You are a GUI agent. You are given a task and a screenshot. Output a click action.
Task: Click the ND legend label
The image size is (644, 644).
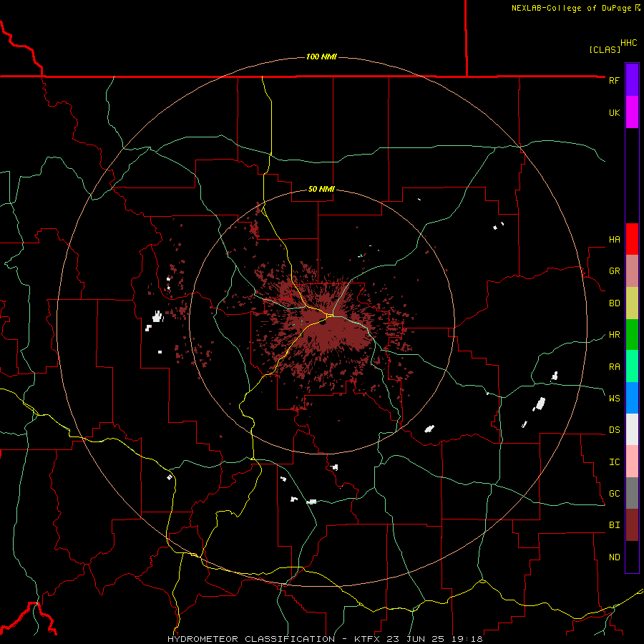pyautogui.click(x=614, y=557)
